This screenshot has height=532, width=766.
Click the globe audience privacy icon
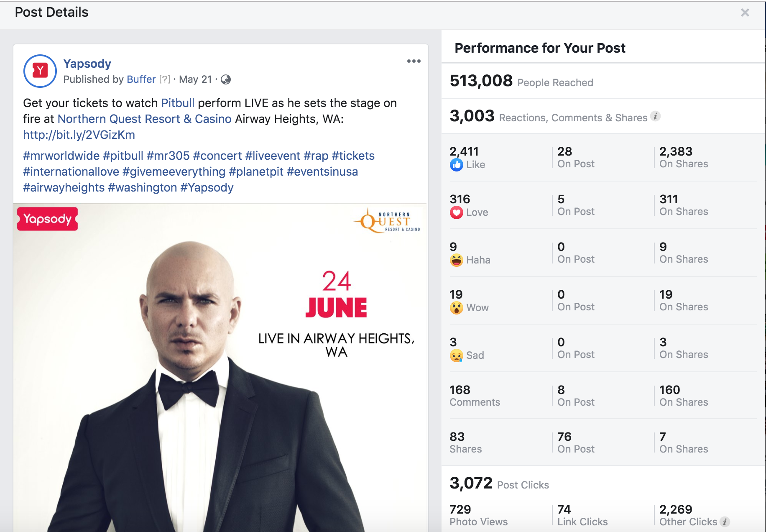(x=225, y=79)
